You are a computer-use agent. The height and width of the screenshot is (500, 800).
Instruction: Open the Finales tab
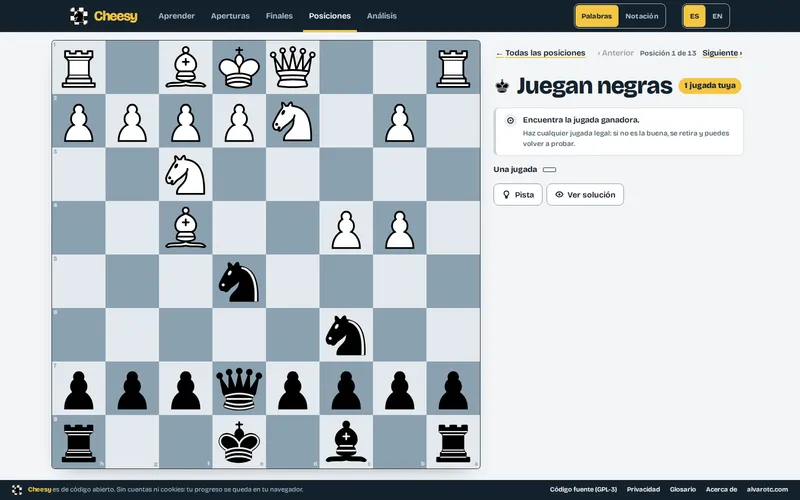pos(279,16)
